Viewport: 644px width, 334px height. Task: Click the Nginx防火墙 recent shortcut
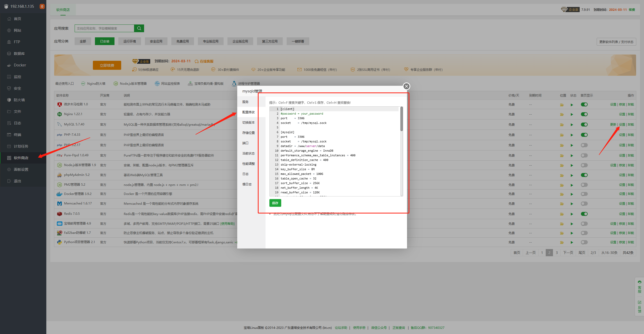pyautogui.click(x=93, y=84)
